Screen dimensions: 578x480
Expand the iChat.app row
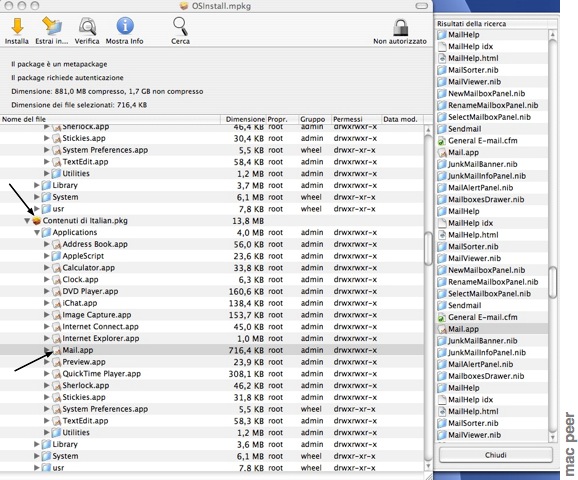46,303
